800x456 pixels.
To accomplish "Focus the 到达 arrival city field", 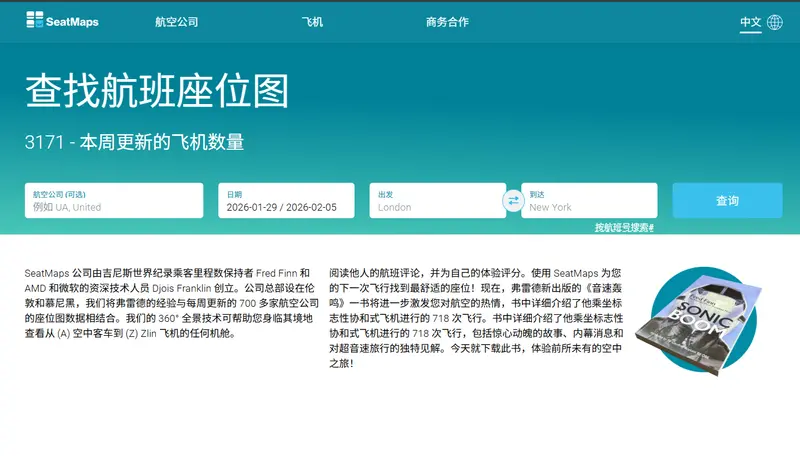I will pos(589,201).
